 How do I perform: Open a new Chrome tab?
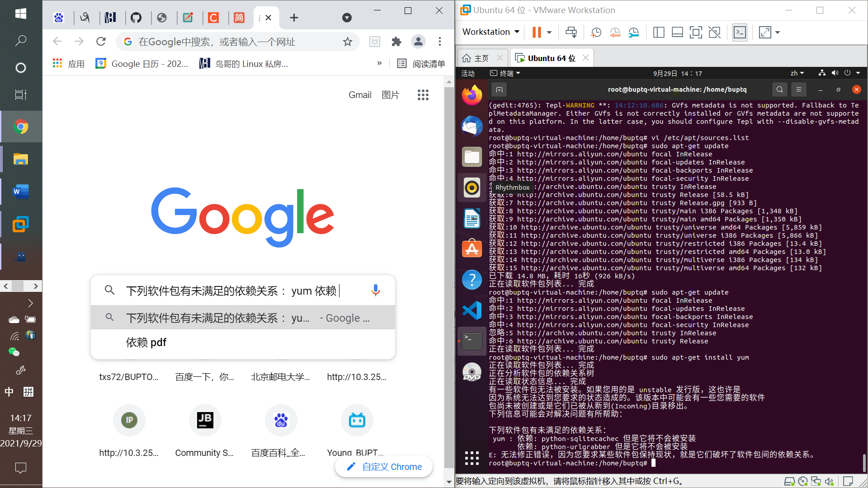coord(294,18)
